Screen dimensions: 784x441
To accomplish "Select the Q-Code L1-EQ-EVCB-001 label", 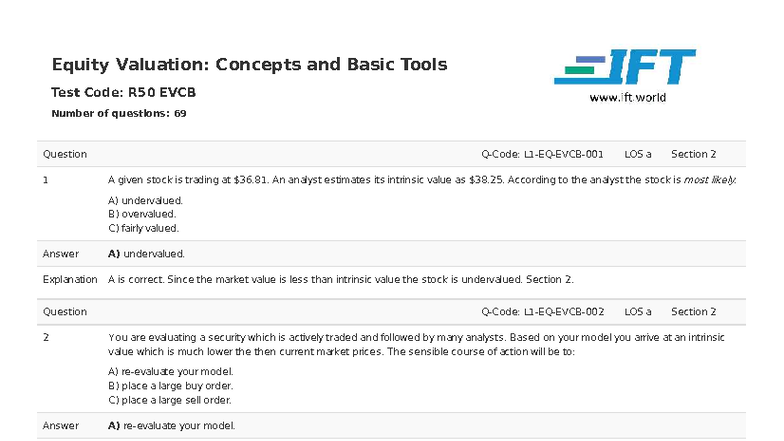I will pyautogui.click(x=542, y=155).
